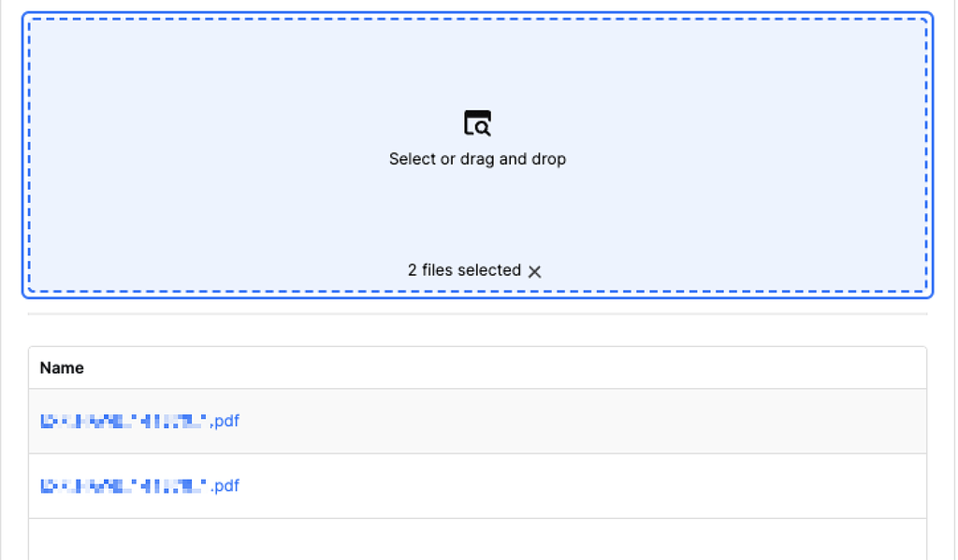The width and height of the screenshot is (958, 560).
Task: Click the "Select or drag and drop" text
Action: click(x=477, y=159)
